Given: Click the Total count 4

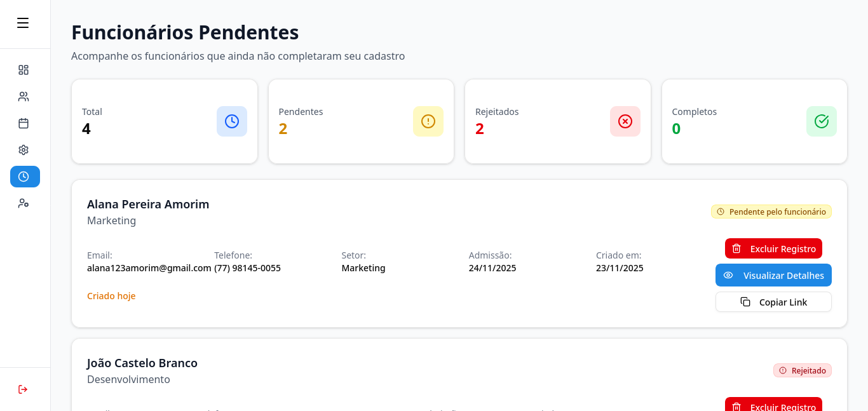Looking at the screenshot, I should point(86,129).
